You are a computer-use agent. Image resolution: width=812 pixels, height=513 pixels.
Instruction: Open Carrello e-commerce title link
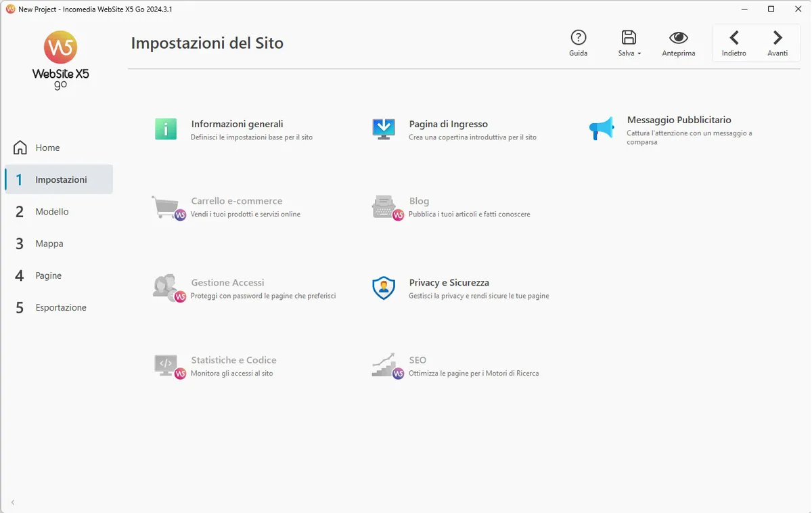[x=237, y=201]
